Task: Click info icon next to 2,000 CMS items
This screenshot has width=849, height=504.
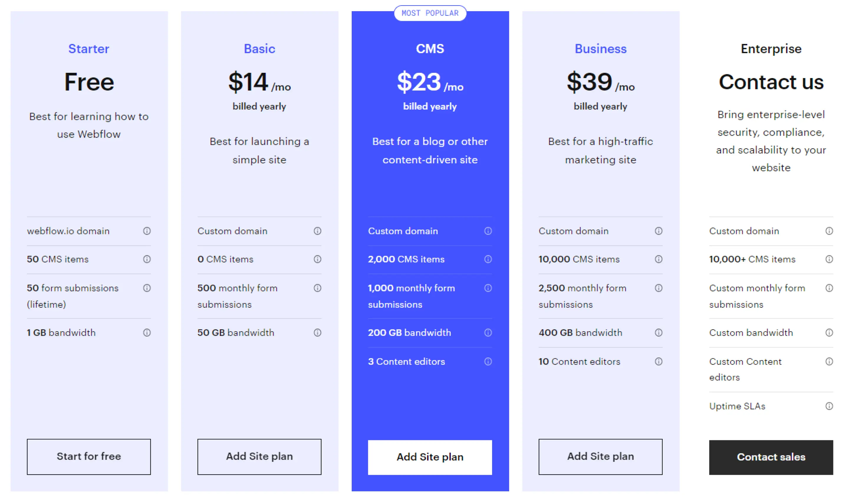Action: tap(488, 259)
